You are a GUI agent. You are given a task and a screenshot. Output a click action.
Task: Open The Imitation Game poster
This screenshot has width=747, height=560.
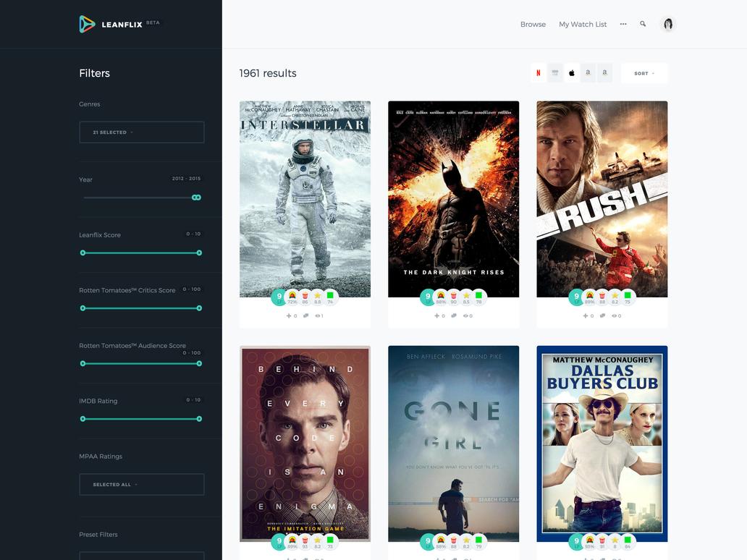(x=305, y=444)
